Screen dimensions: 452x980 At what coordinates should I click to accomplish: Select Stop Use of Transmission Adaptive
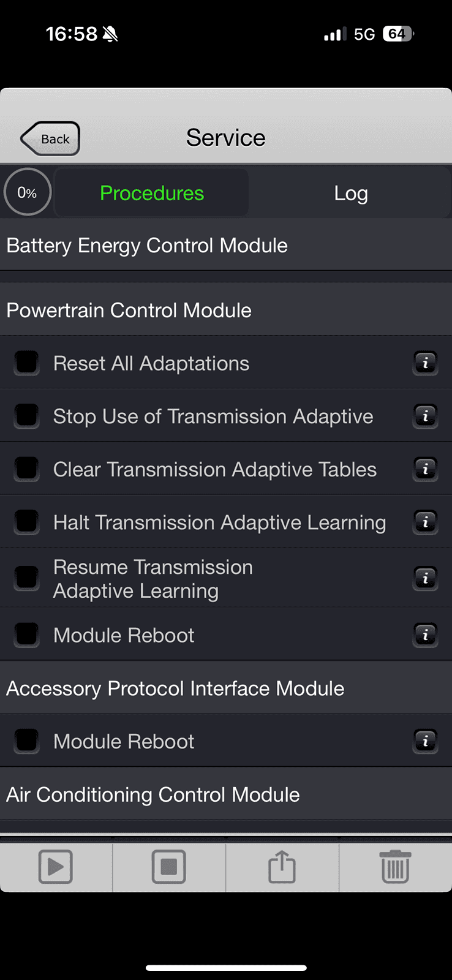tap(26, 415)
